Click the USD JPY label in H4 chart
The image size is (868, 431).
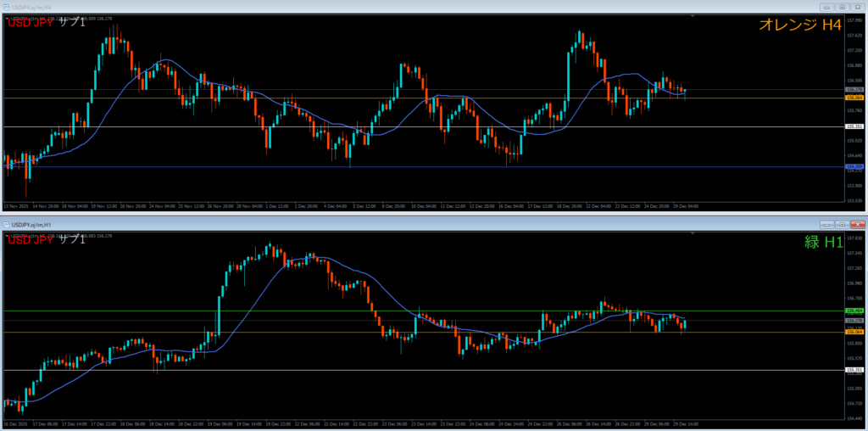pos(31,23)
